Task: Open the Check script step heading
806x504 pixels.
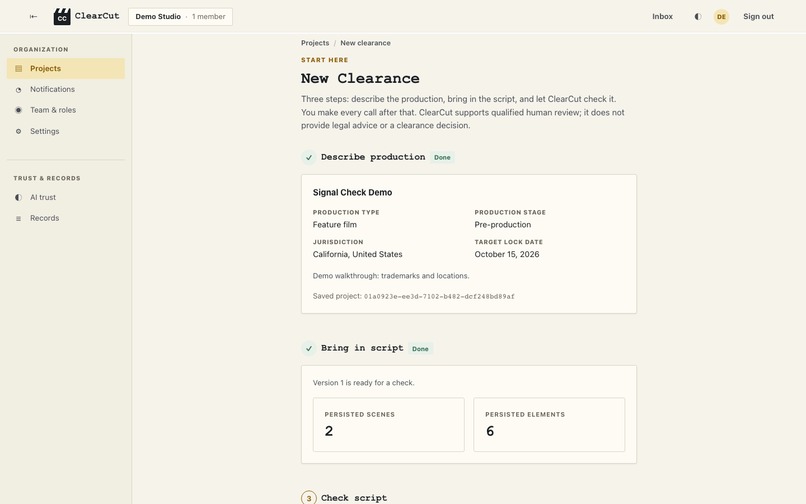Action: (x=354, y=498)
